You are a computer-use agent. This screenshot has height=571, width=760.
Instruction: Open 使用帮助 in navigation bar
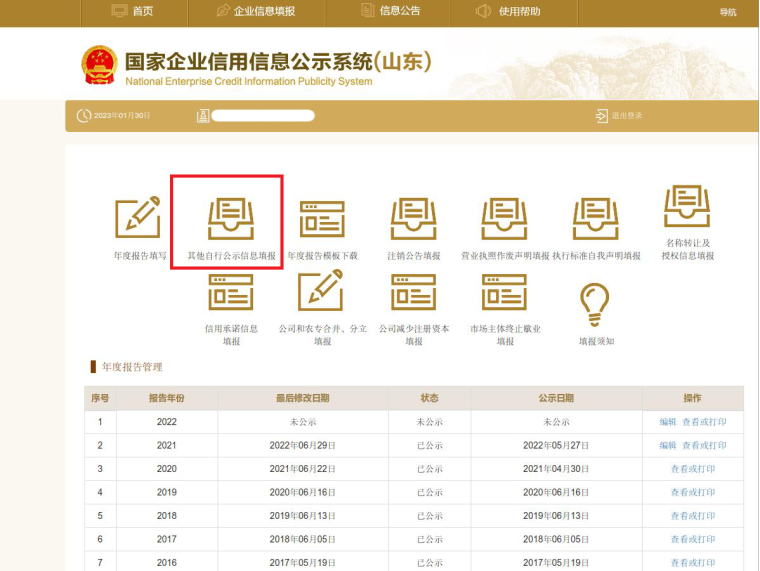tap(509, 11)
